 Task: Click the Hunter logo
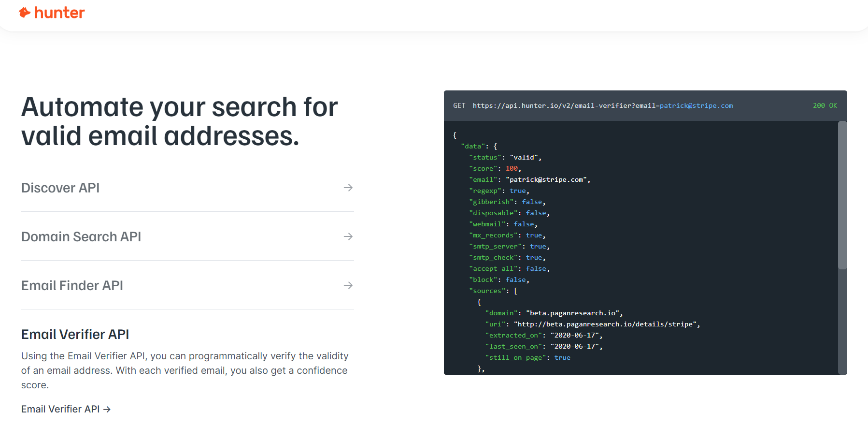(x=52, y=13)
